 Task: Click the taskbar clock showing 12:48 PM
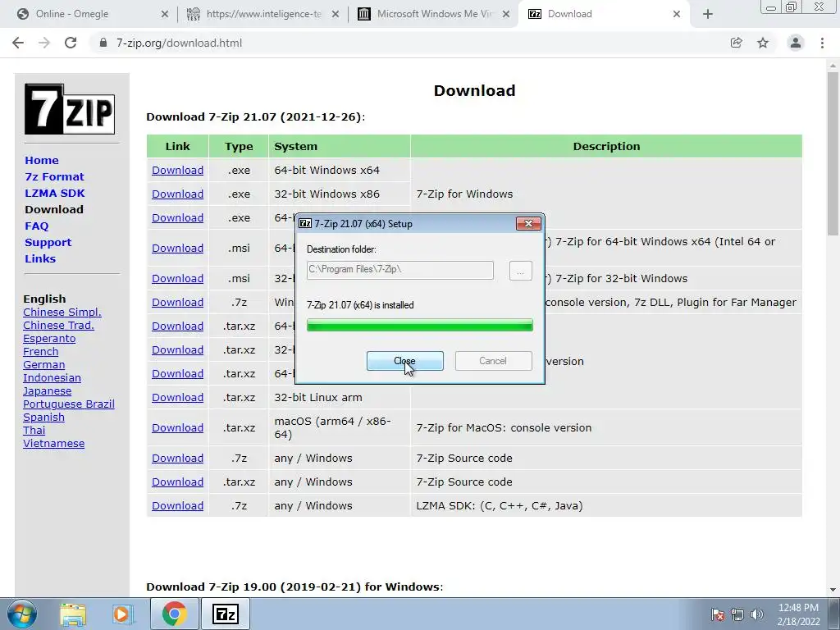798,614
